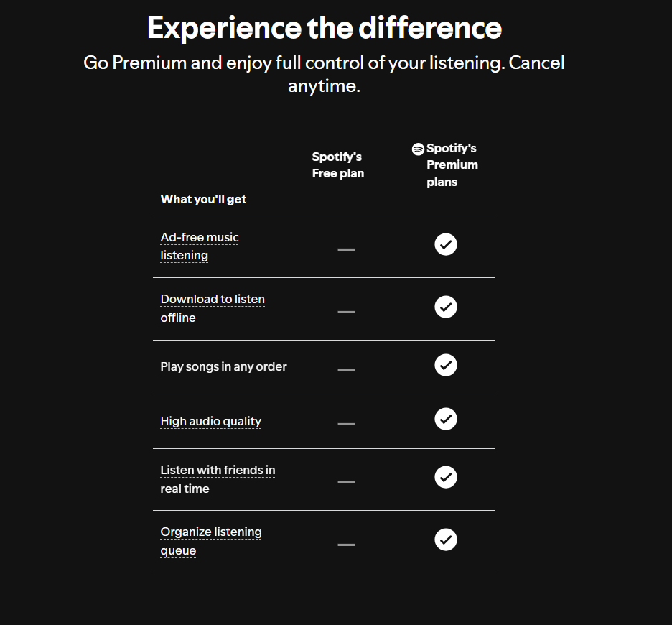Click the High audio quality feature link
672x625 pixels.
210,422
